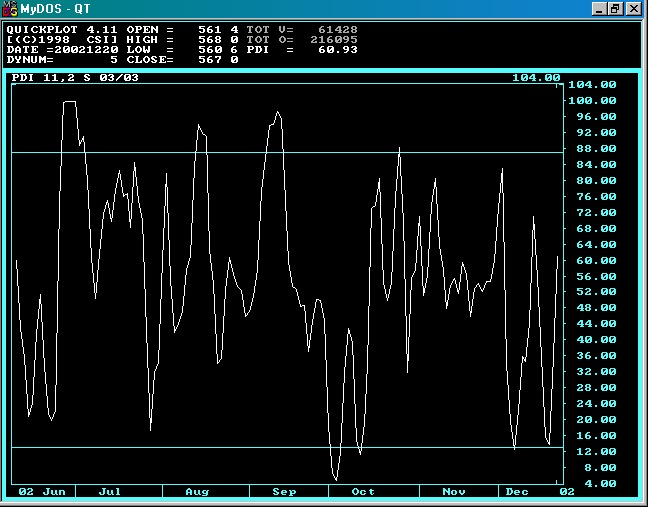Click the 'Sep' month label

[x=284, y=492]
